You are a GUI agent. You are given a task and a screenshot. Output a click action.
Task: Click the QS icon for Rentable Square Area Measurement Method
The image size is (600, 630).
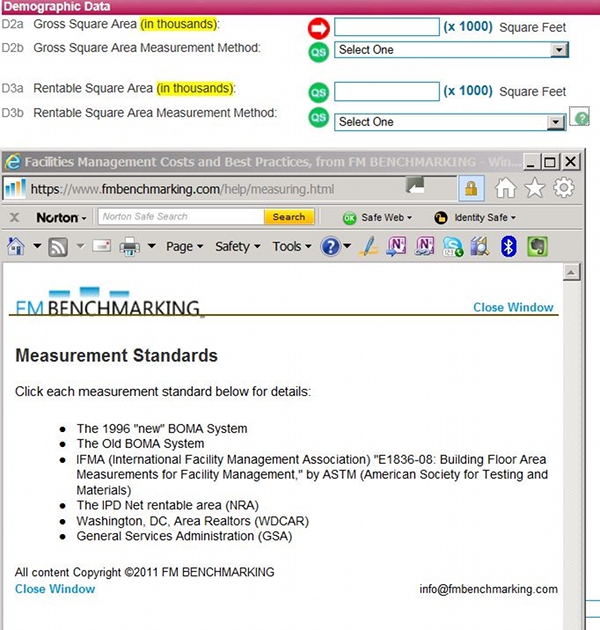(x=319, y=117)
